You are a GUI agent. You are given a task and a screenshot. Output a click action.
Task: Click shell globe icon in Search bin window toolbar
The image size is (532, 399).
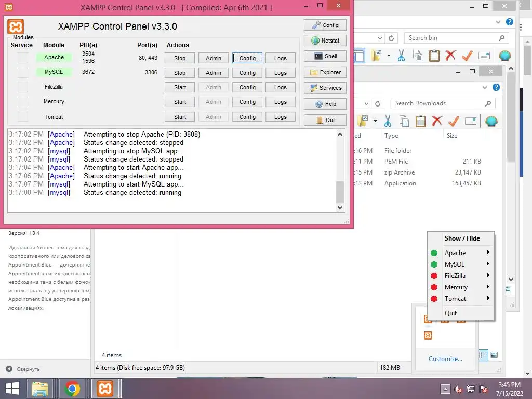(504, 56)
